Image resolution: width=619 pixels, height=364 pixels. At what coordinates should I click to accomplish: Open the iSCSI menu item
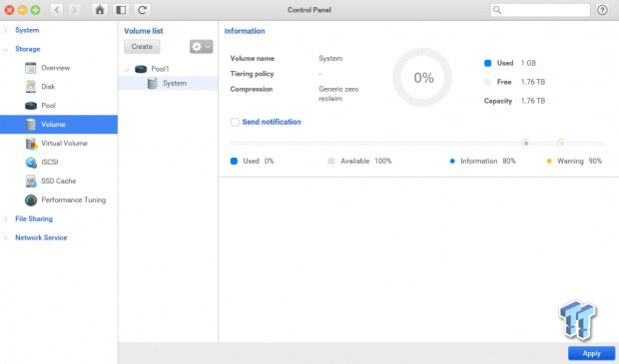[x=50, y=163]
